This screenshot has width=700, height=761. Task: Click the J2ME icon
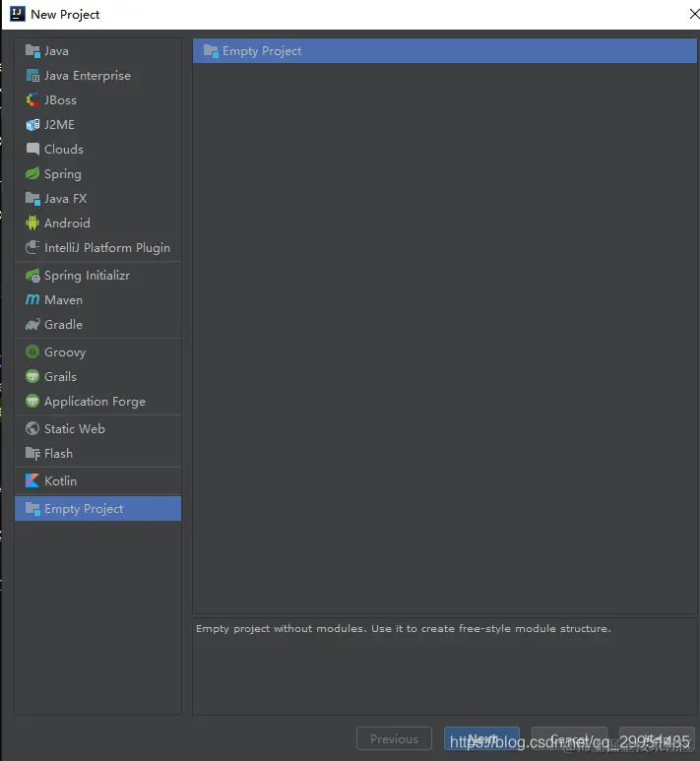click(x=32, y=125)
